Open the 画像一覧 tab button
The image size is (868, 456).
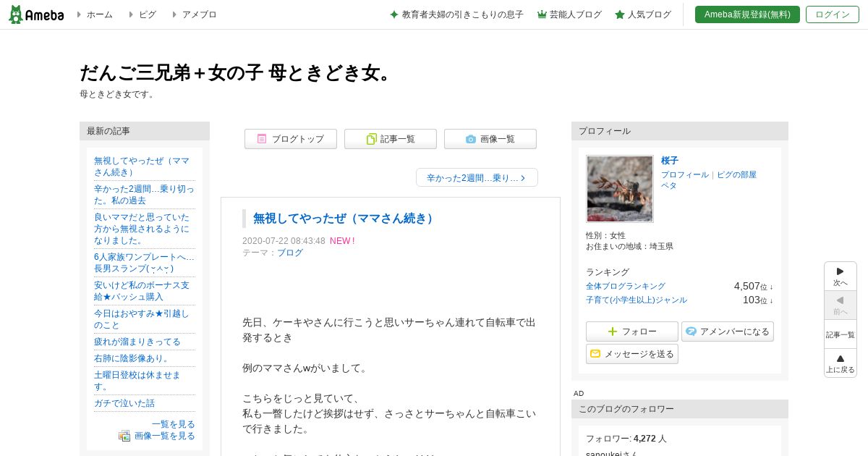click(x=490, y=139)
